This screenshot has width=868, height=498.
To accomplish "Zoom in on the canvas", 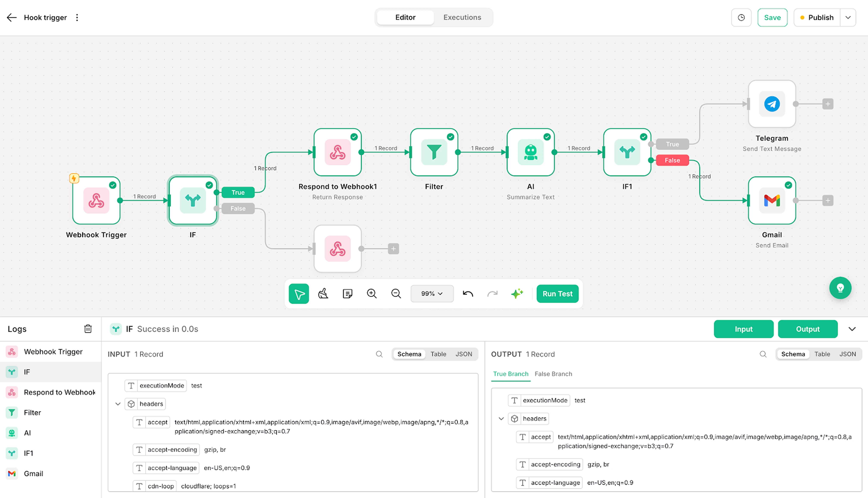I will [372, 293].
